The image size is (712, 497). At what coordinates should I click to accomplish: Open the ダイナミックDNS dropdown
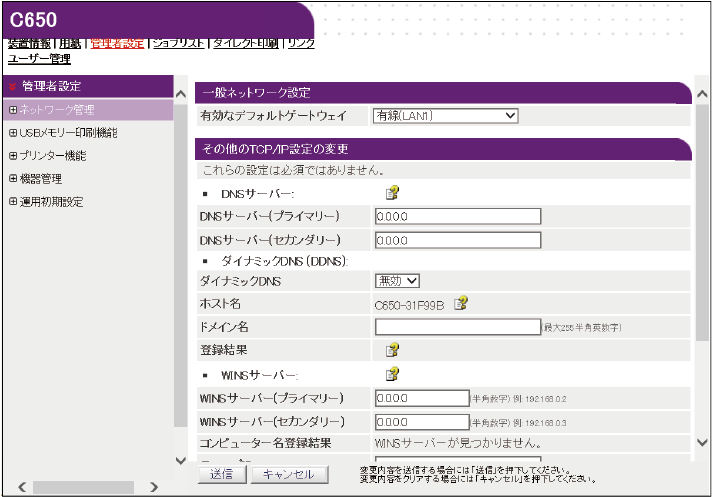point(397,282)
